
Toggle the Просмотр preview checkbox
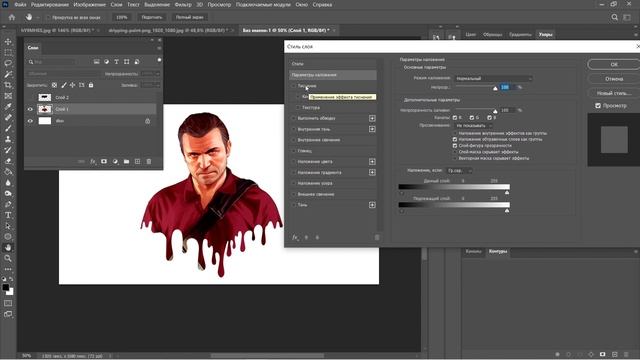click(598, 106)
